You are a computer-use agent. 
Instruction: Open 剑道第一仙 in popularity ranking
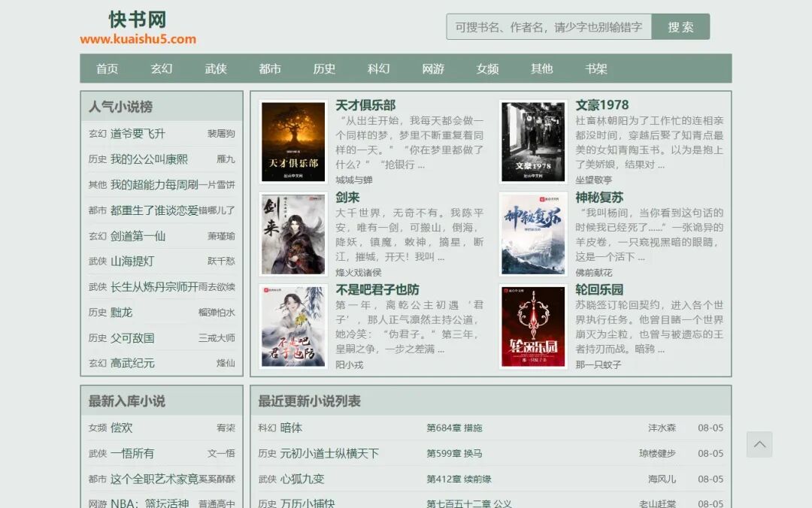pos(138,236)
